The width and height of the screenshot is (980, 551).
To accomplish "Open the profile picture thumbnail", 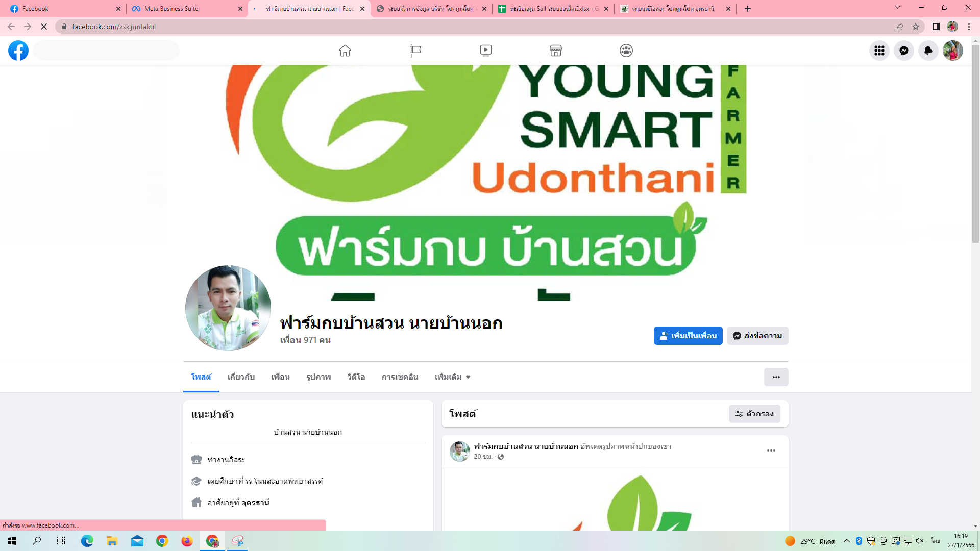I will [228, 308].
